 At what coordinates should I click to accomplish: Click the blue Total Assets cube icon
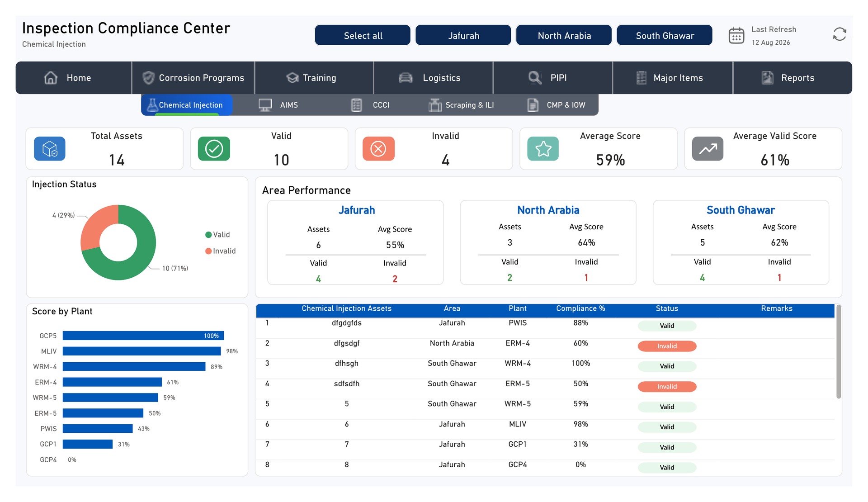(50, 149)
